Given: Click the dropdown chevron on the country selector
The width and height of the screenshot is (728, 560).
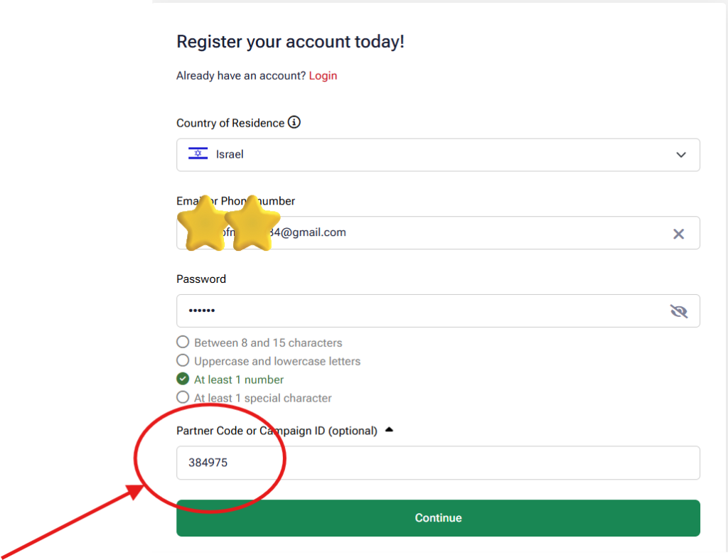Looking at the screenshot, I should pos(681,154).
